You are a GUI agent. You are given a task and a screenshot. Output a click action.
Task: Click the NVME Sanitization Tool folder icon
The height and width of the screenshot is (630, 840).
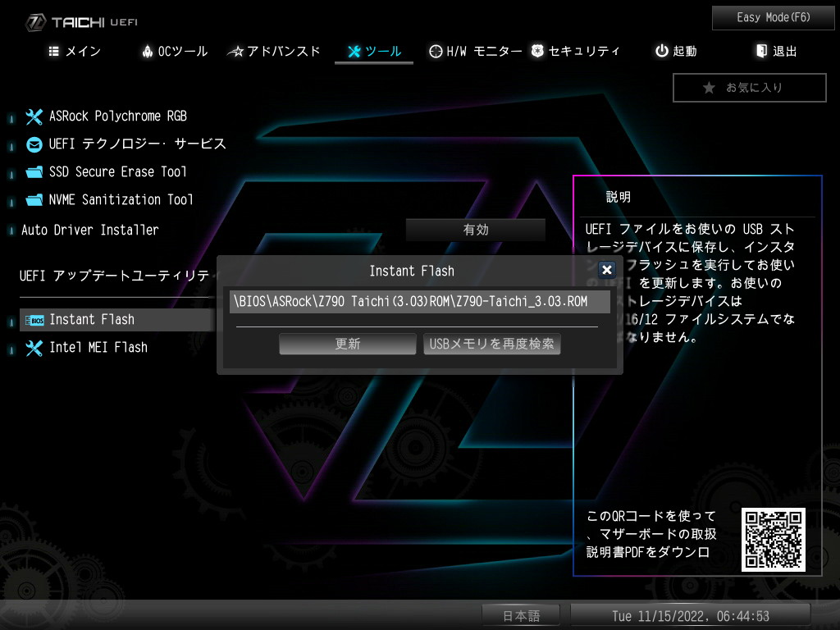point(34,200)
